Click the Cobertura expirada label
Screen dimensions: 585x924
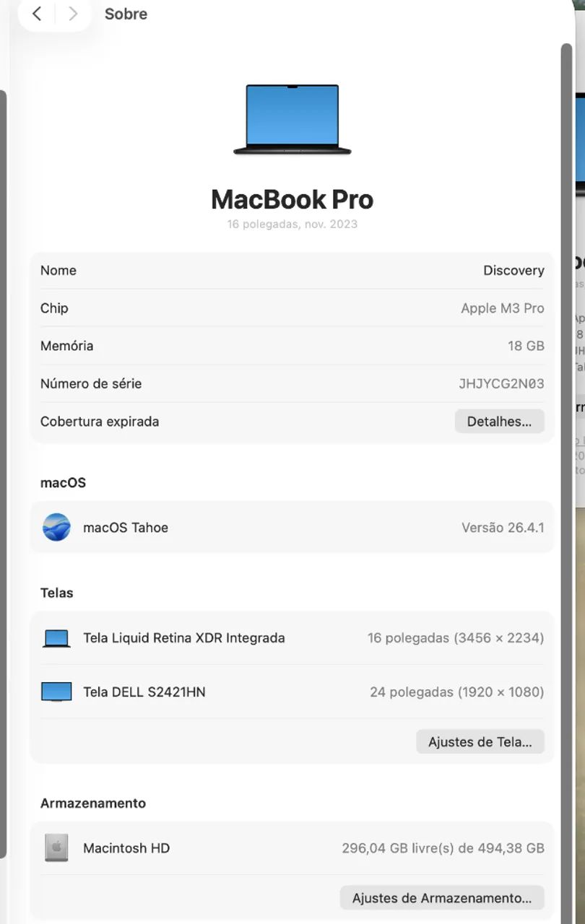(x=100, y=422)
